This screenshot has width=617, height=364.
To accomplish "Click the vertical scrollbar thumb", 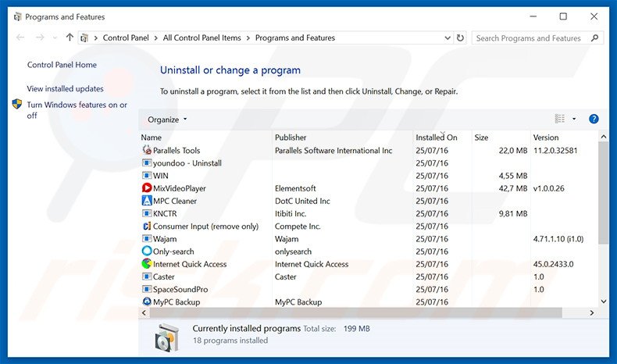I will click(603, 193).
